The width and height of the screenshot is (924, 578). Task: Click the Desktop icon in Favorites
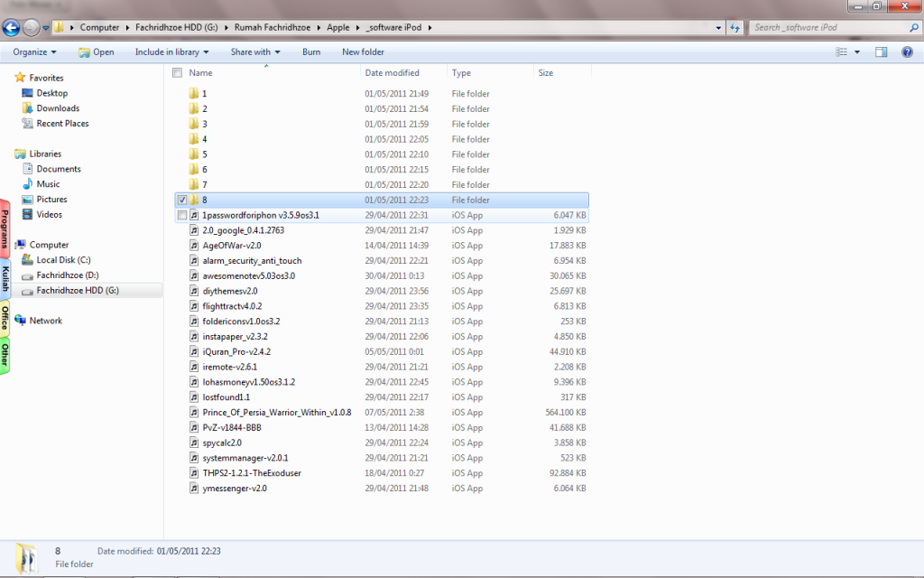point(27,93)
